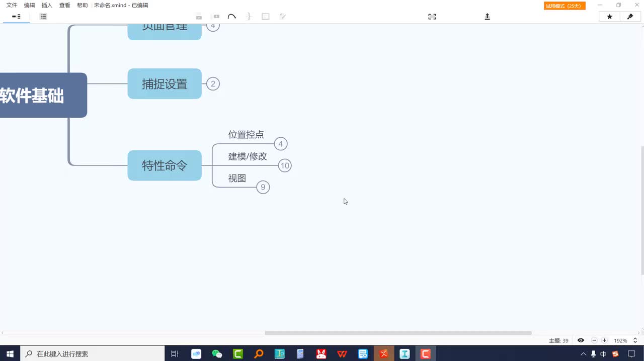Select the 位置控点 subtopic
Image resolution: width=644 pixels, height=361 pixels.
coord(246,134)
